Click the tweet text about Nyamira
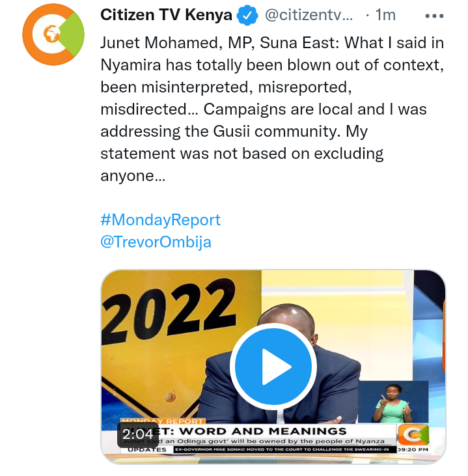The image size is (468, 476). point(272,109)
